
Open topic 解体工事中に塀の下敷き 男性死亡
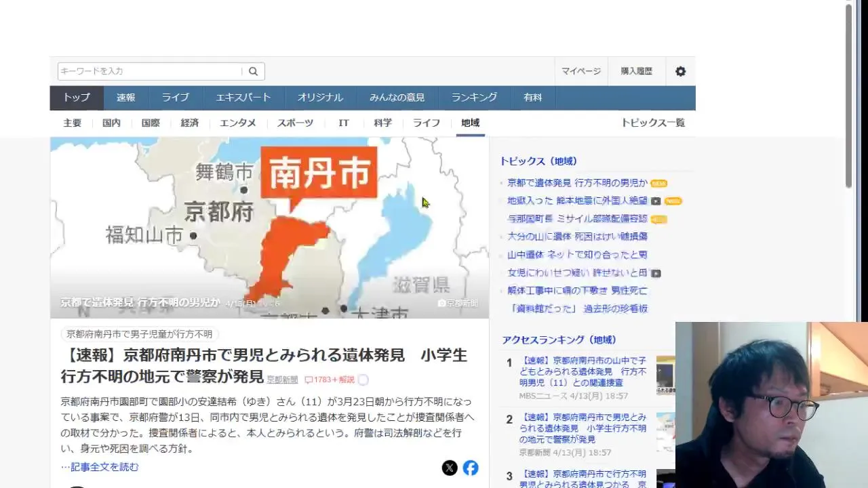coord(577,290)
